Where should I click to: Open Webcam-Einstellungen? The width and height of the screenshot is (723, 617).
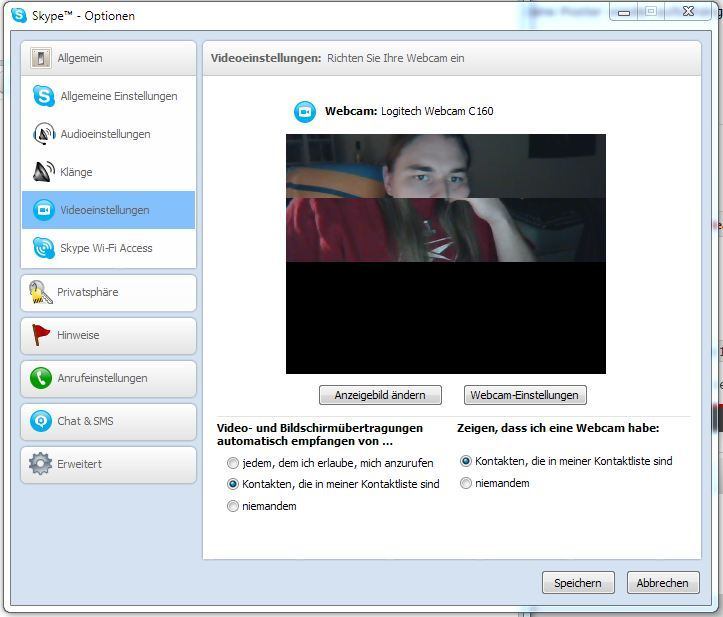coord(525,395)
